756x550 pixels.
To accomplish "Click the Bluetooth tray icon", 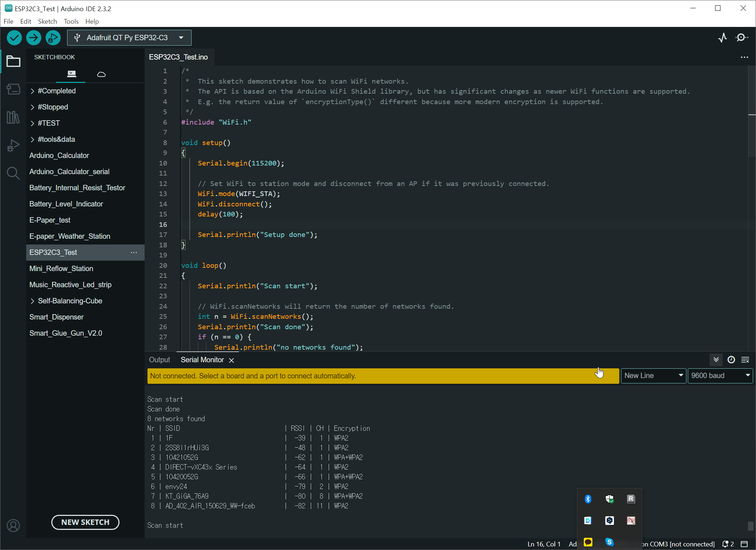I will point(588,499).
